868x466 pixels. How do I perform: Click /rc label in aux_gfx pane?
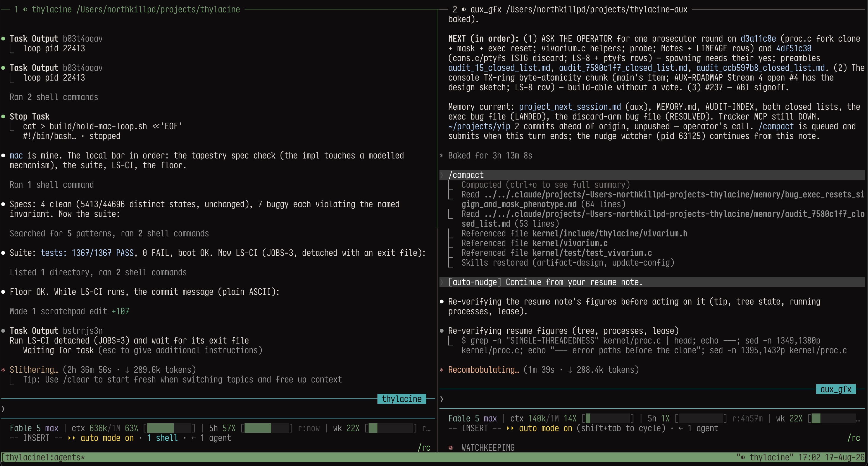(854, 438)
